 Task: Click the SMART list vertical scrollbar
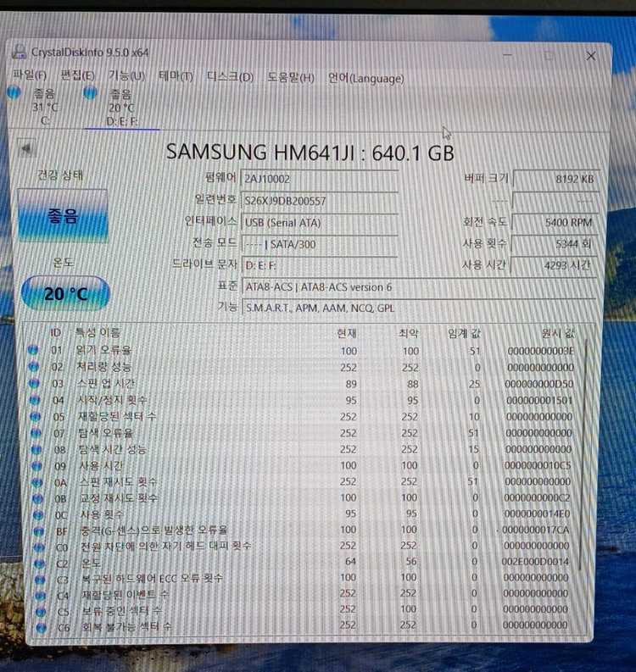point(583,454)
